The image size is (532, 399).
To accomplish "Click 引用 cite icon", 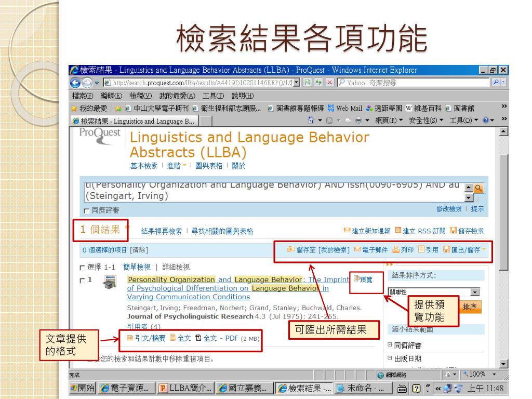I will (x=421, y=249).
